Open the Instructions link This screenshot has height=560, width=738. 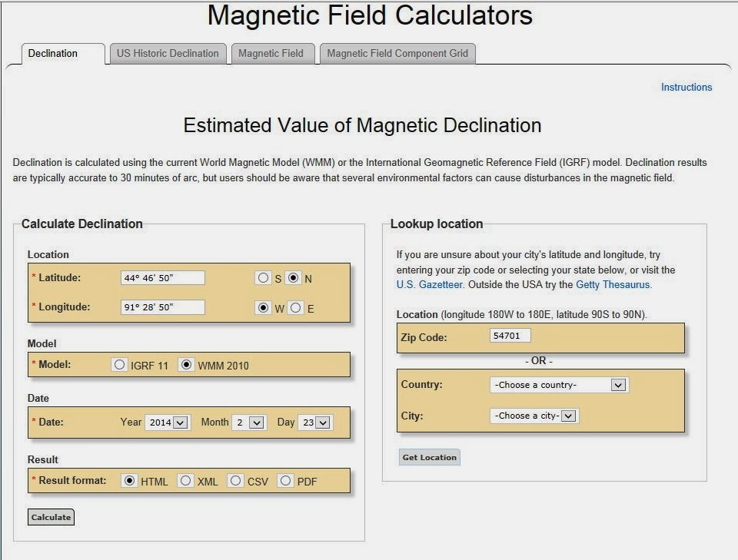pyautogui.click(x=686, y=87)
